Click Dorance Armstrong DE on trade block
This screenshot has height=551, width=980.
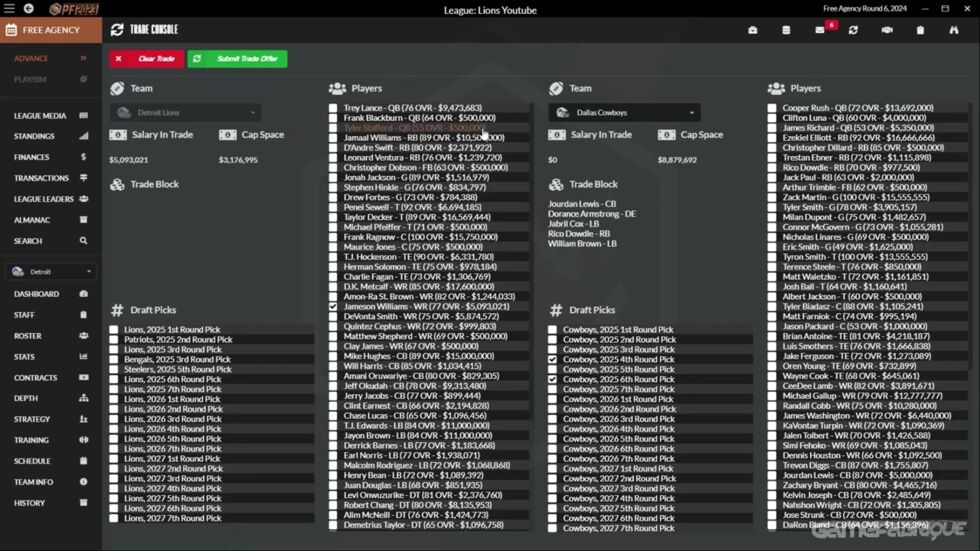pos(592,214)
